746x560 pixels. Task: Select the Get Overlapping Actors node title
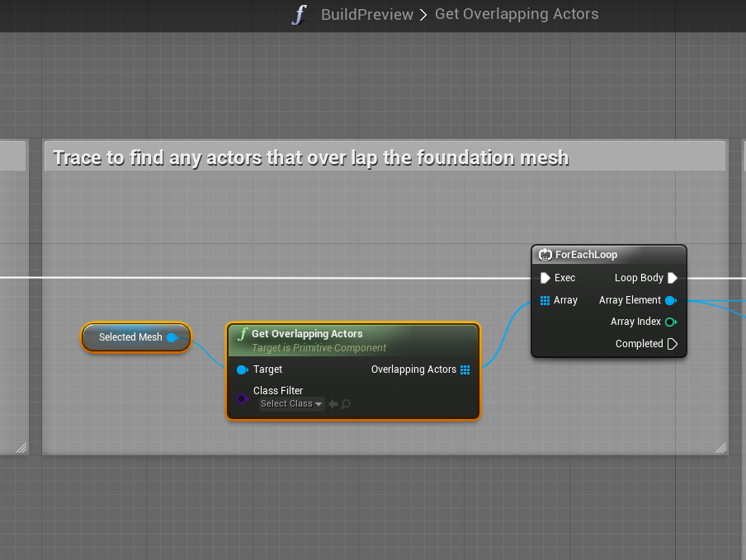coord(307,334)
